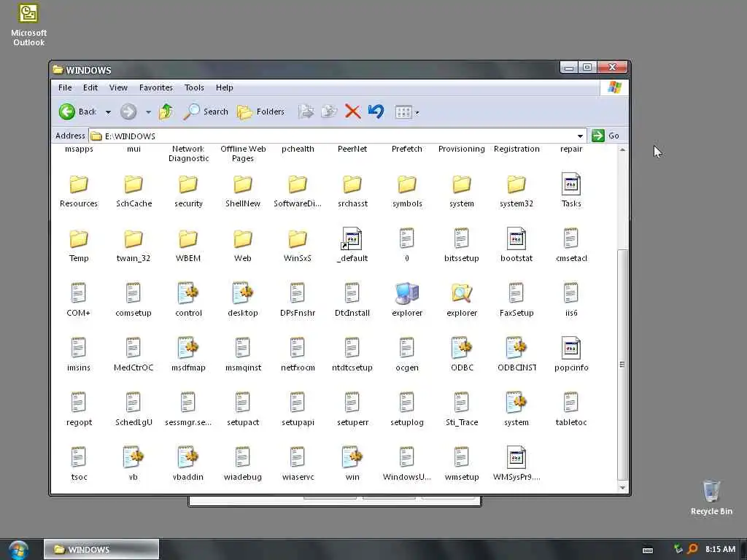Click the WINDOWS taskbar button
747x560 pixels.
[x=101, y=550]
